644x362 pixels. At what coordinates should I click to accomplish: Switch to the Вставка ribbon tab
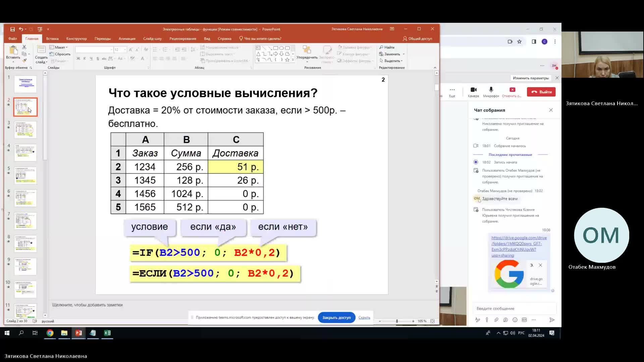(x=52, y=39)
